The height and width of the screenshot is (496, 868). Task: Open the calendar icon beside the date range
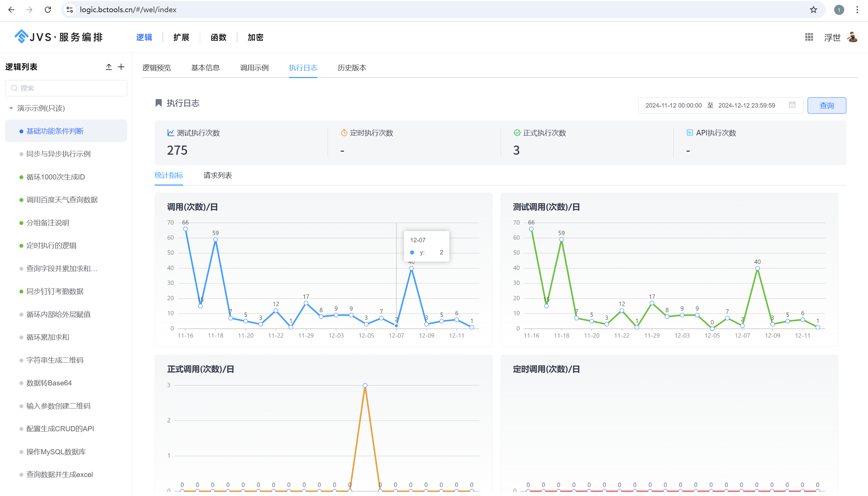click(x=792, y=105)
